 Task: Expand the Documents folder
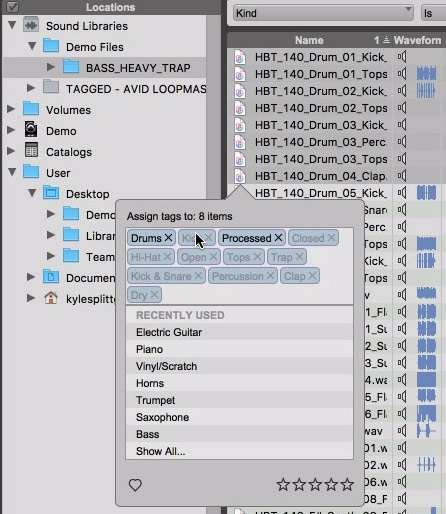(31, 277)
